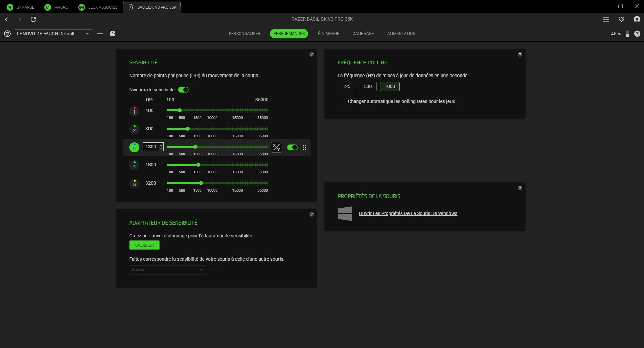Open Jeux Associés module
The width and height of the screenshot is (644, 348).
coord(82,7)
